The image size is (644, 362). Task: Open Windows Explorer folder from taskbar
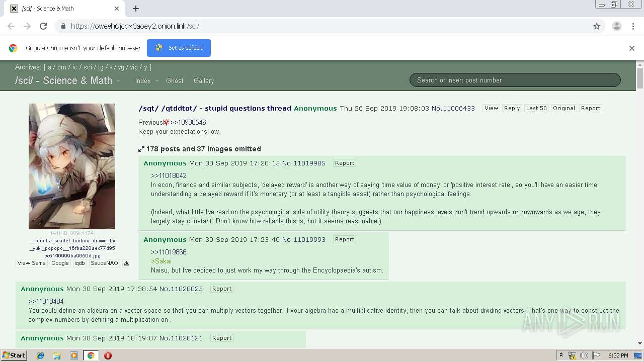(57, 355)
